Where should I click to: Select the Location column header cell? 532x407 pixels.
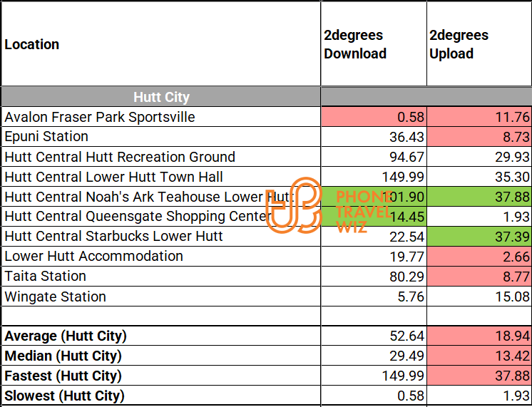click(160, 44)
